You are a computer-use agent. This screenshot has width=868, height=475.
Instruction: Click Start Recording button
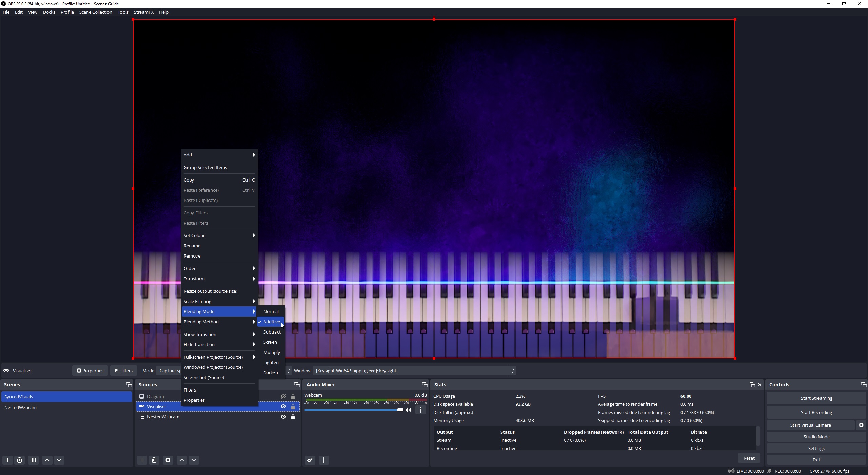point(816,412)
